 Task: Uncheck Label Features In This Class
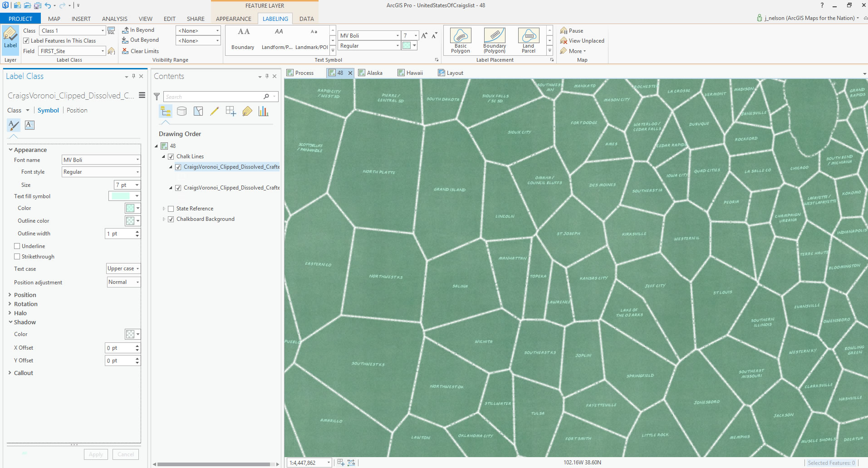tap(26, 41)
